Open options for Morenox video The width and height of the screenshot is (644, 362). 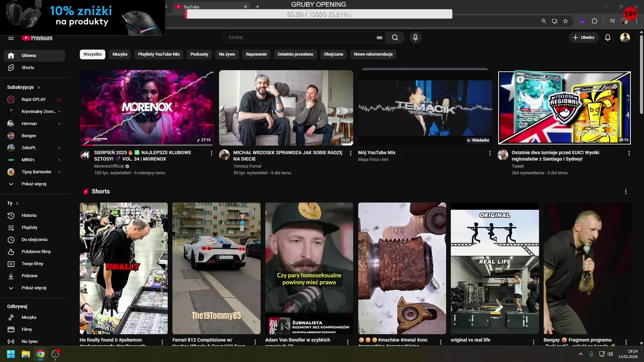point(211,153)
